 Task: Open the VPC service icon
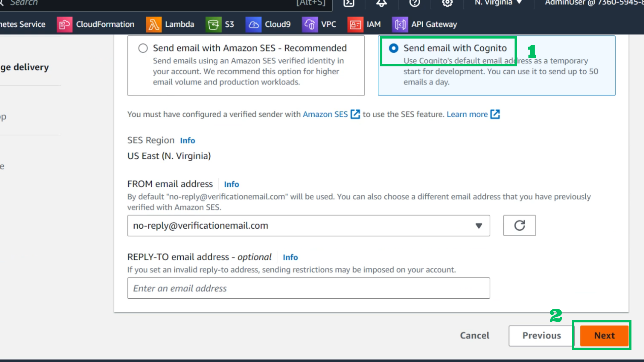click(310, 24)
